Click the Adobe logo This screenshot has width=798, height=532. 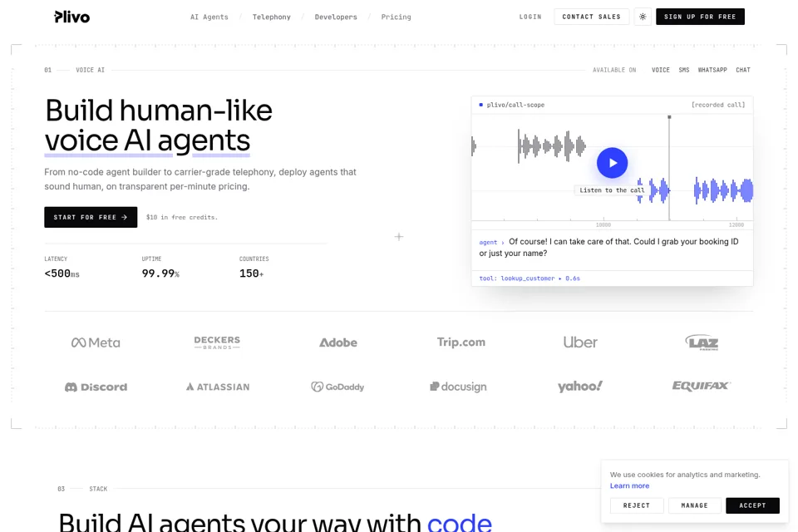click(x=338, y=342)
